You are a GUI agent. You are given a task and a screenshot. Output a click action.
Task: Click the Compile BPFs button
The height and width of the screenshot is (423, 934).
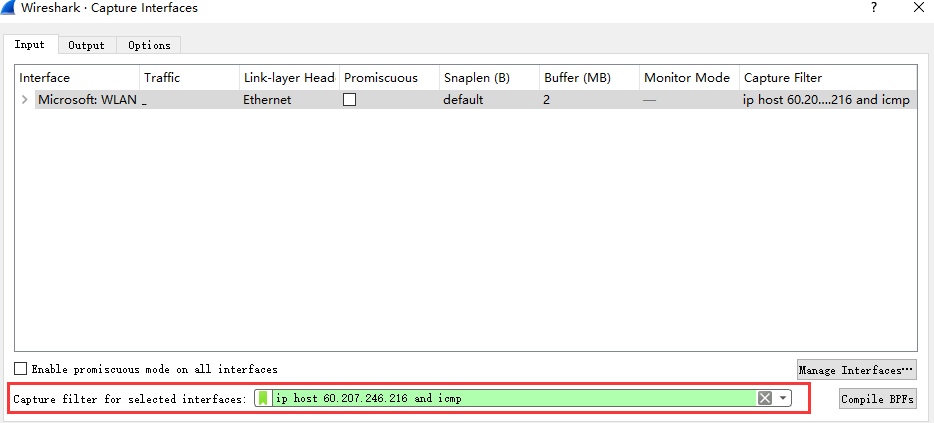pos(877,399)
